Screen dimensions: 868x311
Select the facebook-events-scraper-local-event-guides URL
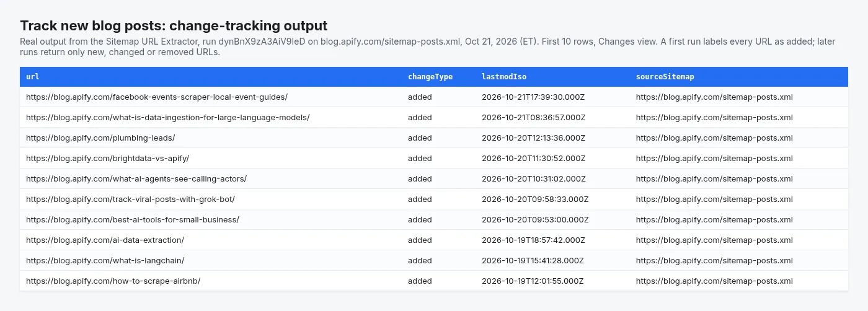coord(157,97)
